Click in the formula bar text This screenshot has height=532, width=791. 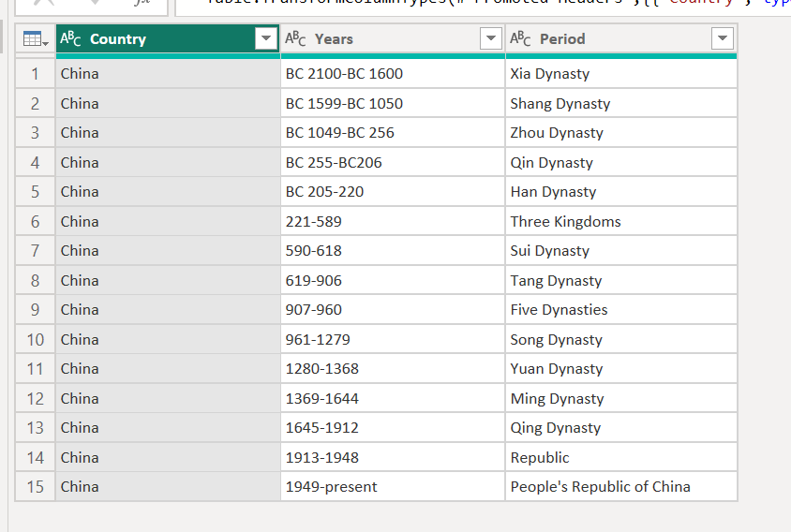483,4
